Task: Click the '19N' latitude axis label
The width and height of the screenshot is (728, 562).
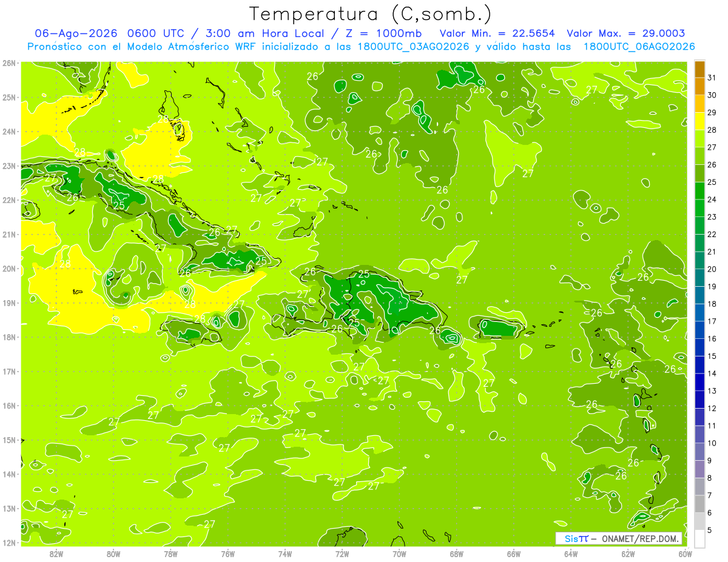Action: [x=9, y=303]
